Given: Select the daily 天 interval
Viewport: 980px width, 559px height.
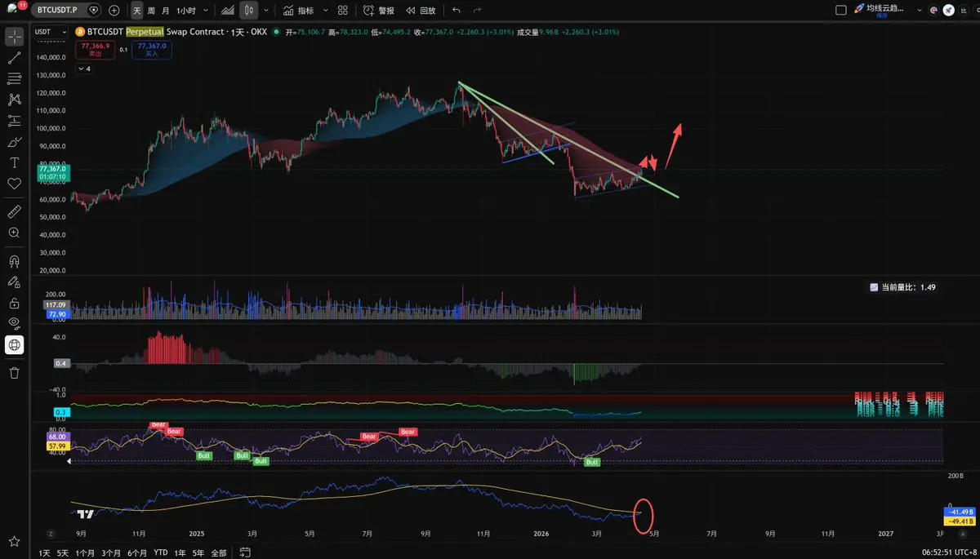Looking at the screenshot, I should tap(136, 11).
